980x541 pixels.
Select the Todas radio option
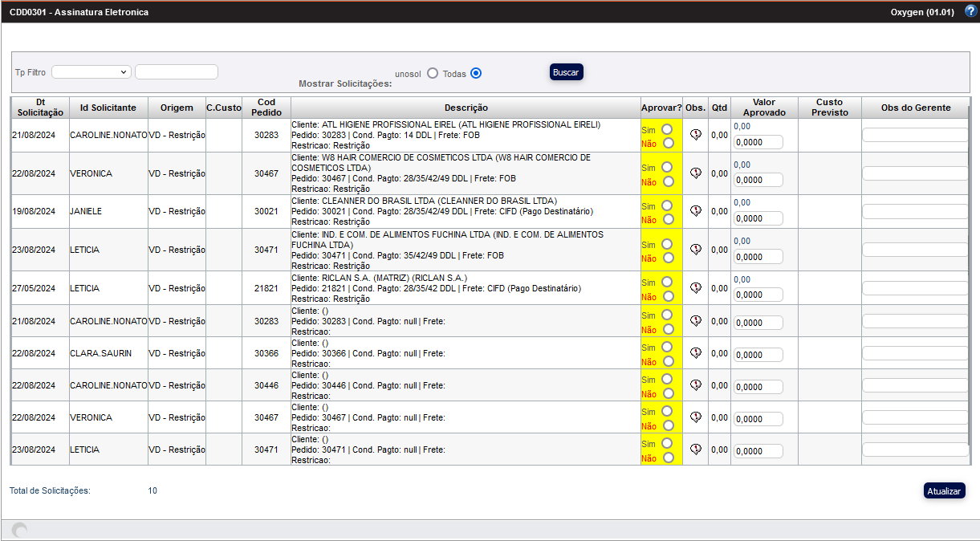point(476,73)
